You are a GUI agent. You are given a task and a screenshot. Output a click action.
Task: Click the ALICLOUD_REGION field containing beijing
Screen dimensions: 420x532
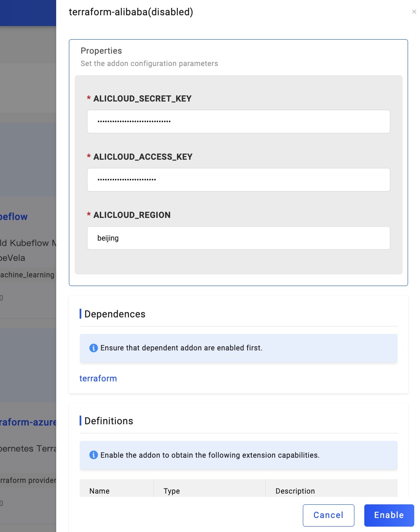click(x=238, y=238)
